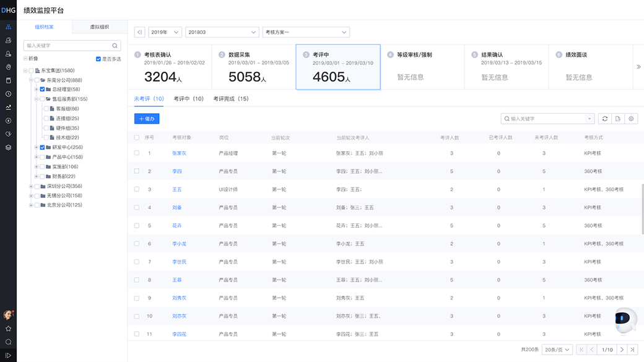644x362 pixels.
Task: Click the organization keyword search field
Action: (68, 46)
